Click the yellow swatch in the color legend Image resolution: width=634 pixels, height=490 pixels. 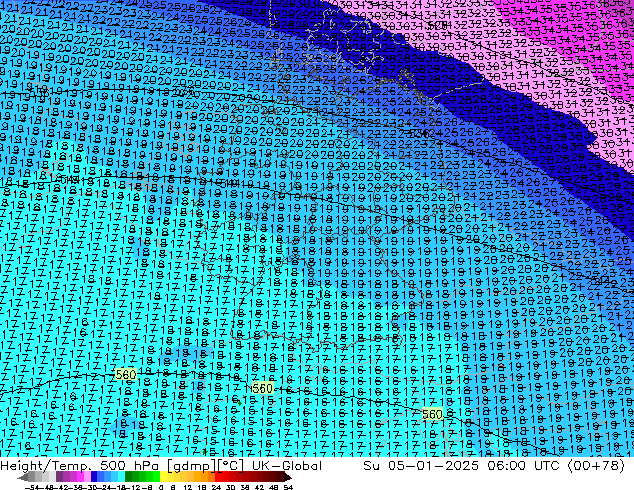[x=163, y=477]
